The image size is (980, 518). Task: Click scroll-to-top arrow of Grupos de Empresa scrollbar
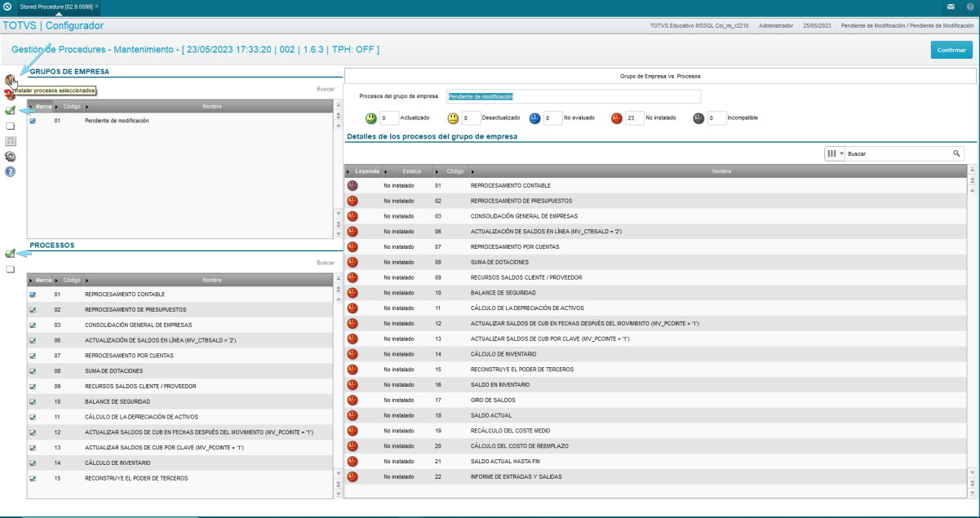339,104
